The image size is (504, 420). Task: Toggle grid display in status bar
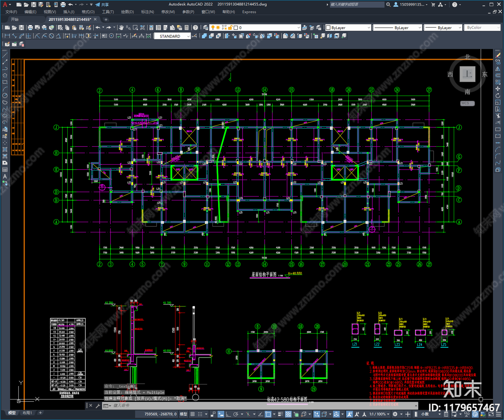[192, 414]
